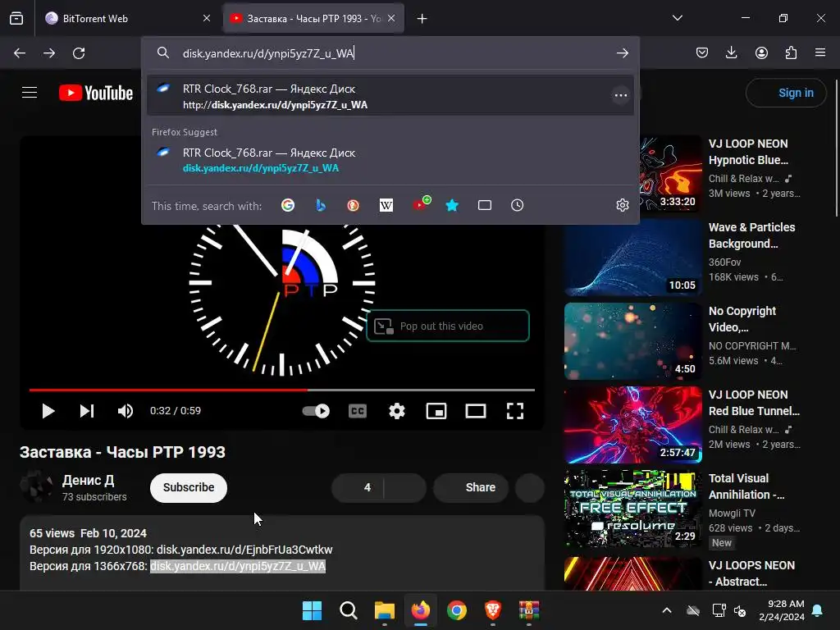Go back to previous page

click(x=20, y=53)
